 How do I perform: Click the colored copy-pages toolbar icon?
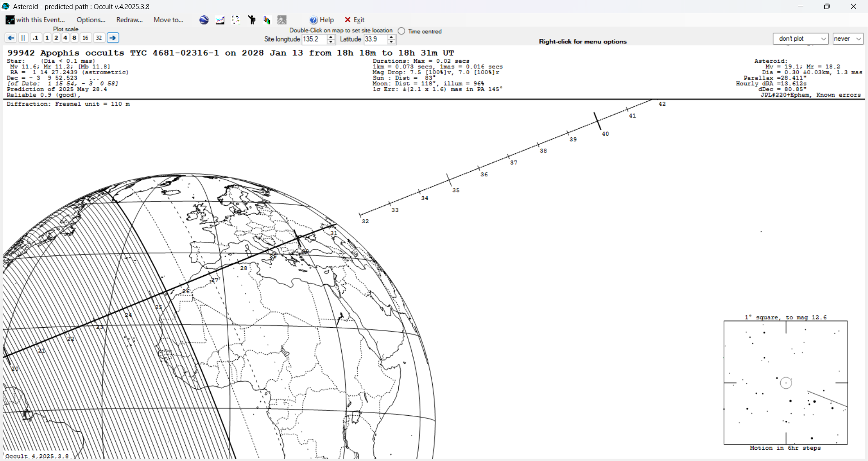click(x=267, y=20)
